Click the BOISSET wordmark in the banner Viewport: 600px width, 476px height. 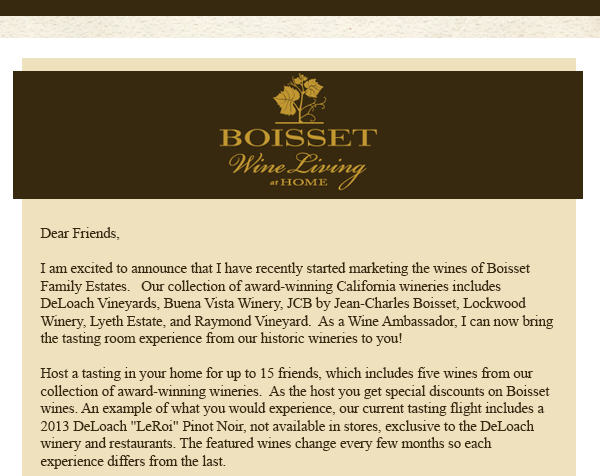[x=299, y=137]
